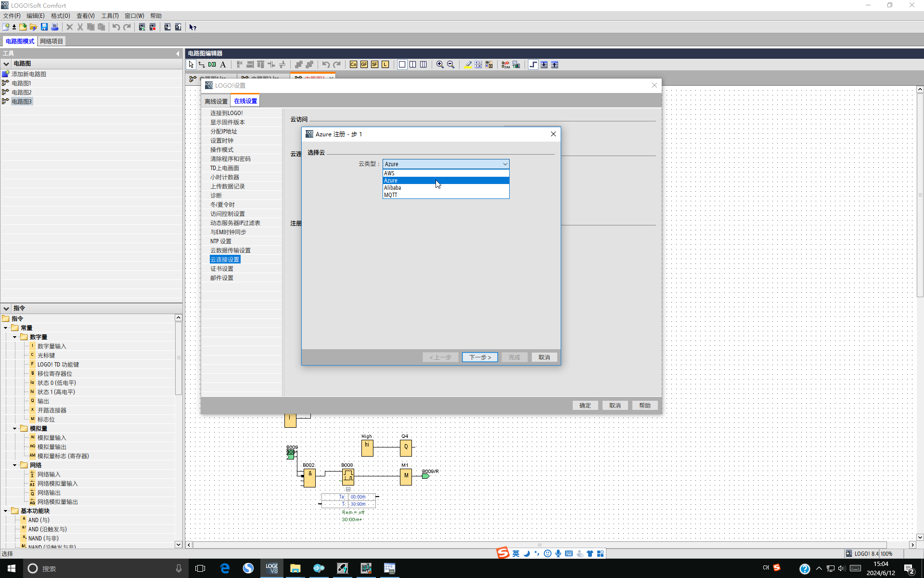The image size is (924, 578).
Task: Collapse the 电路图 panel section
Action: tap(6, 64)
